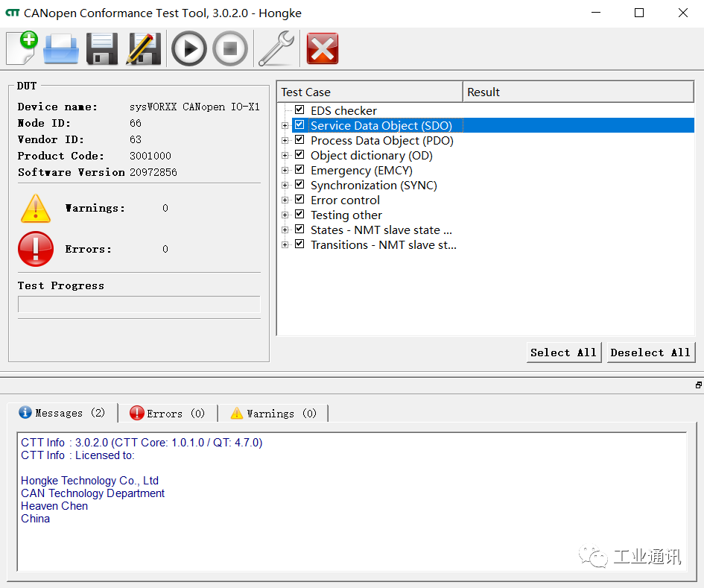Viewport: 704px width, 588px height.
Task: Stop the running test
Action: tap(229, 48)
